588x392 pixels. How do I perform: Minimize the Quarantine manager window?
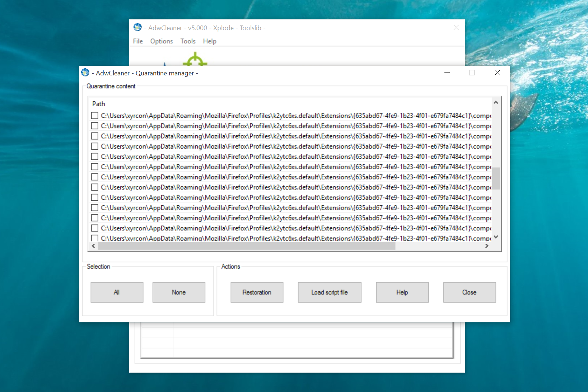pyautogui.click(x=447, y=73)
